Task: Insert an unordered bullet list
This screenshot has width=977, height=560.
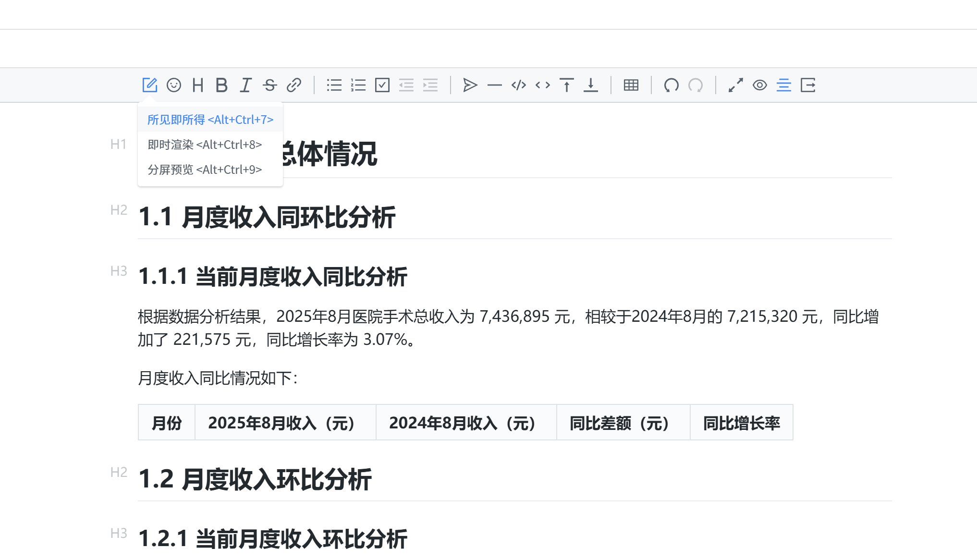Action: 334,85
